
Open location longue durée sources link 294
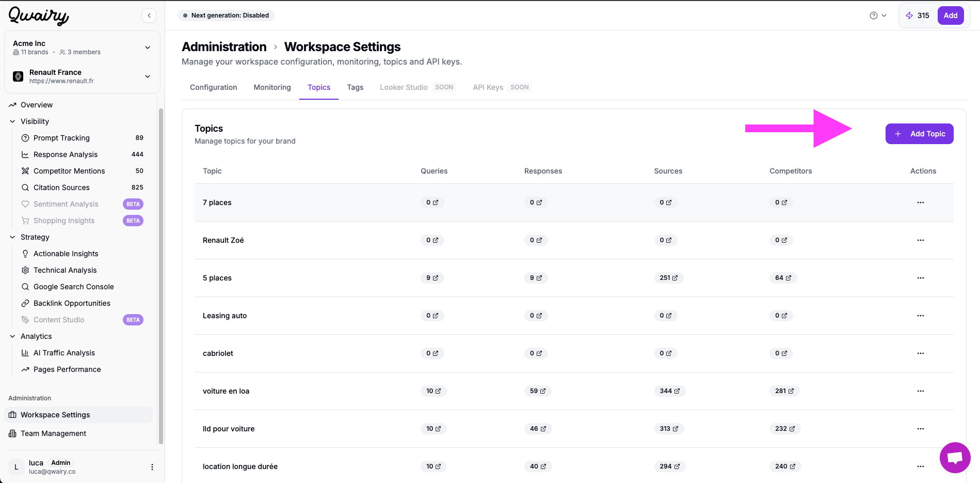pos(669,466)
